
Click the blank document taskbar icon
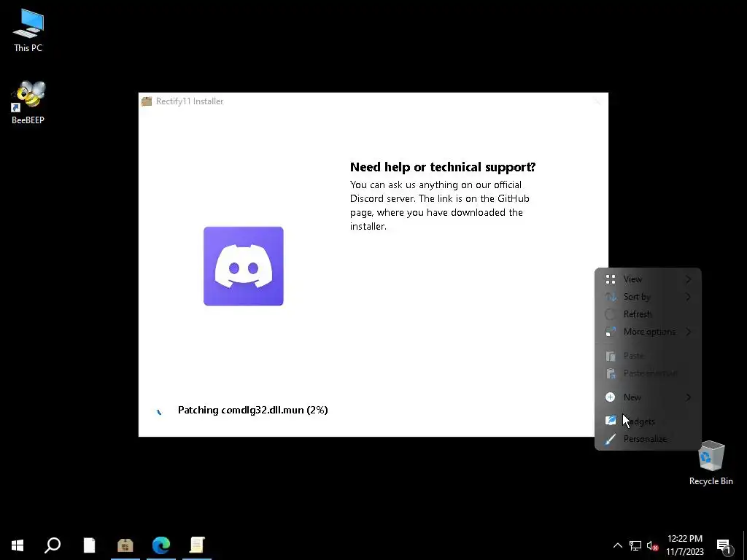point(89,545)
